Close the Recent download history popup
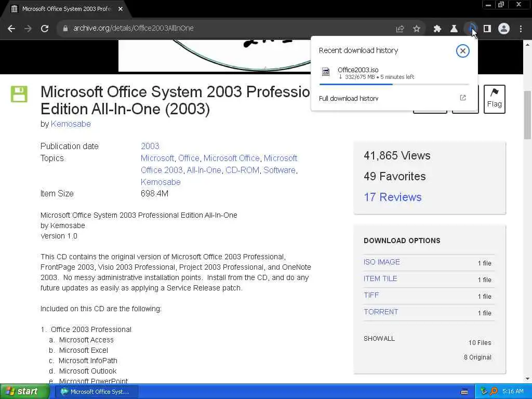 [462, 51]
